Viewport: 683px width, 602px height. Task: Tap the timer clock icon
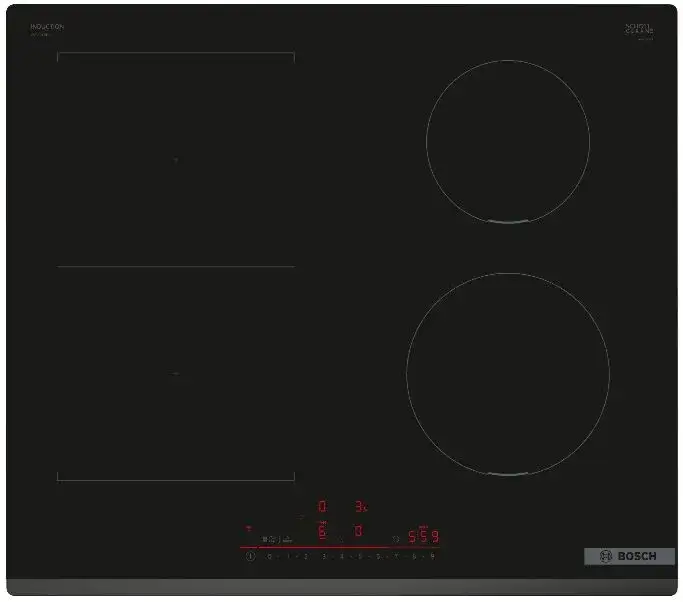[396, 538]
